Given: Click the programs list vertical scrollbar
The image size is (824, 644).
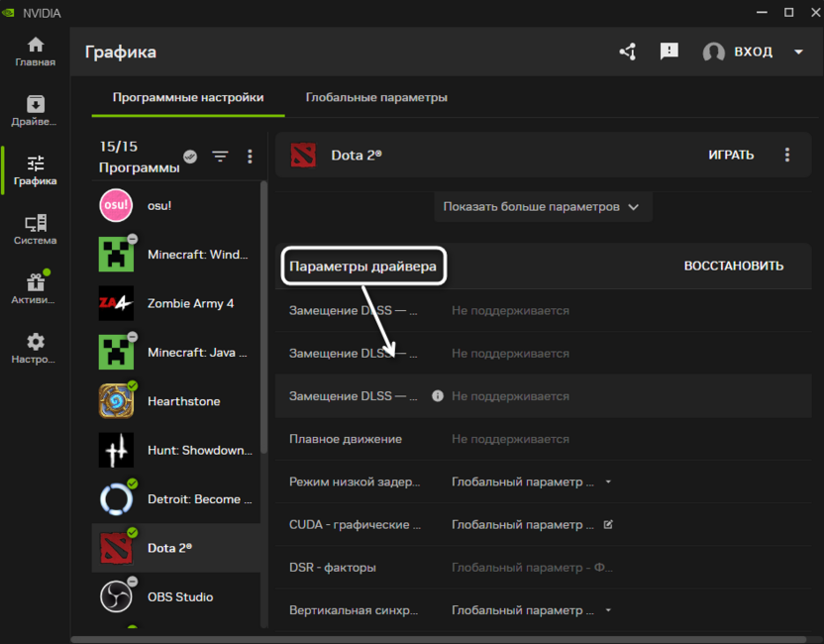Looking at the screenshot, I should coord(263,317).
